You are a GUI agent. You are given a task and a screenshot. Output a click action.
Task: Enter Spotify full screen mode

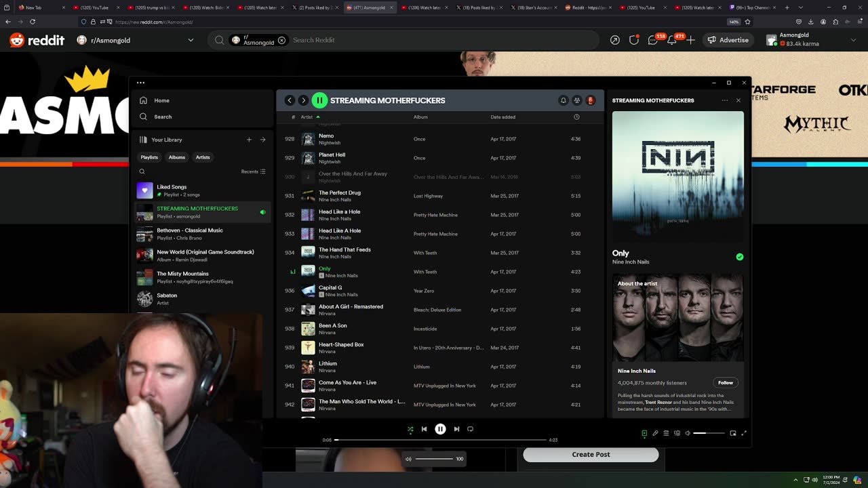pyautogui.click(x=744, y=433)
